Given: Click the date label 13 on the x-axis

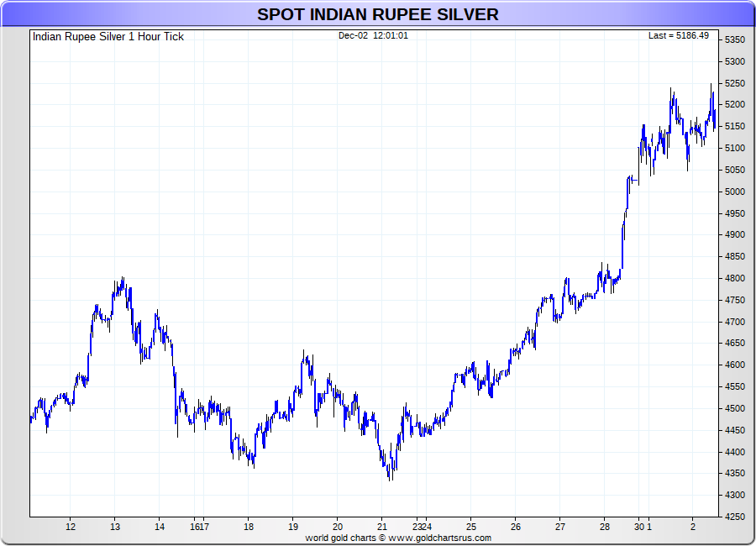Looking at the screenshot, I should coord(115,527).
